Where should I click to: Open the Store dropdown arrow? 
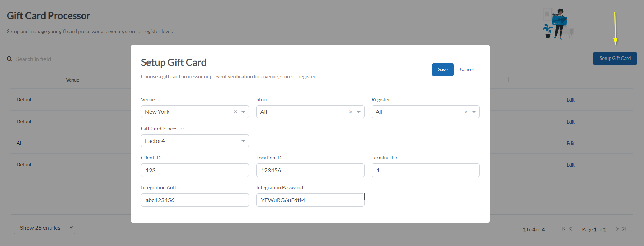(x=359, y=112)
